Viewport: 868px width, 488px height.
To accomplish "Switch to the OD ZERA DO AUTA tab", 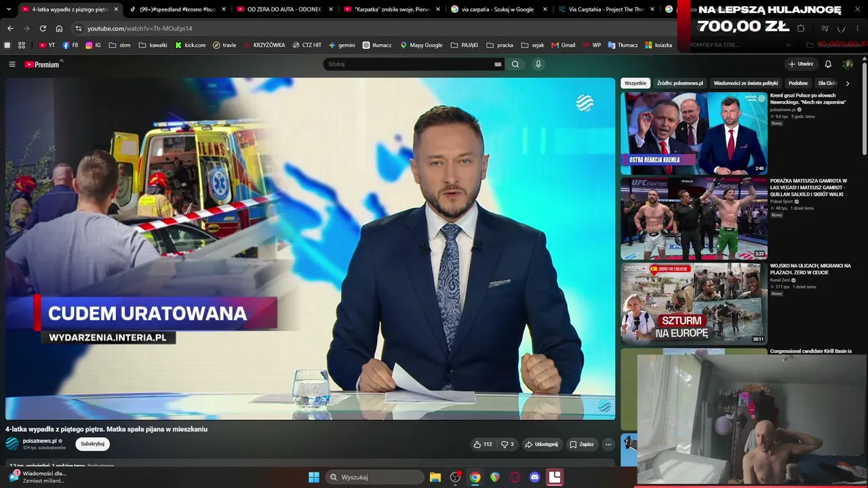I will (284, 9).
